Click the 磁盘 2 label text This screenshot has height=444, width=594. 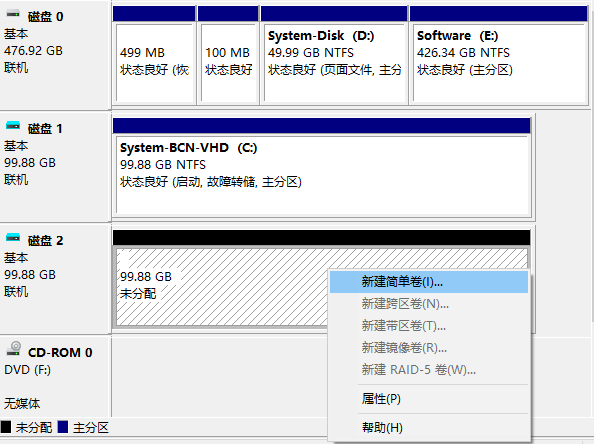click(x=45, y=241)
